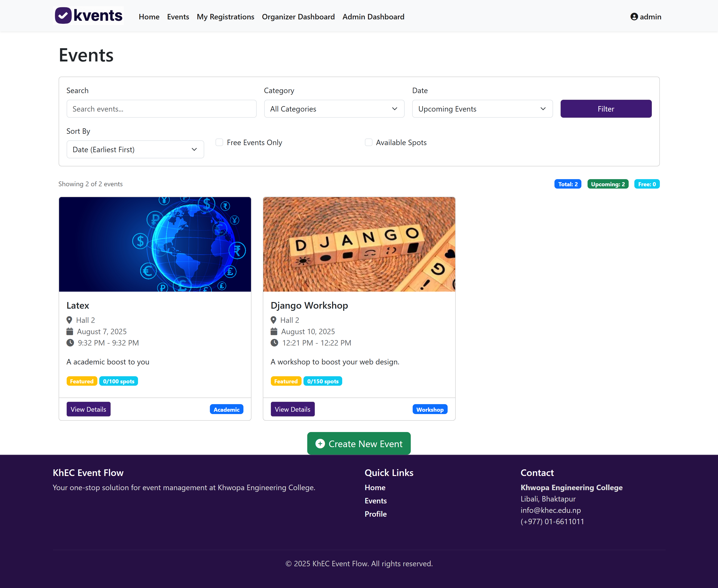Click the clock icon beside 9:32 PM time
Image resolution: width=718 pixels, height=588 pixels.
[70, 343]
